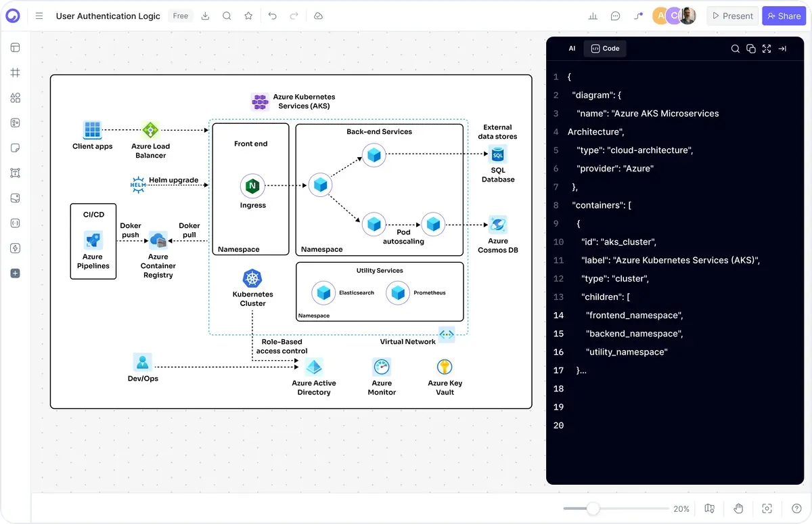This screenshot has height=524, width=812.
Task: Click the app logo in the top-left corner
Action: point(13,16)
